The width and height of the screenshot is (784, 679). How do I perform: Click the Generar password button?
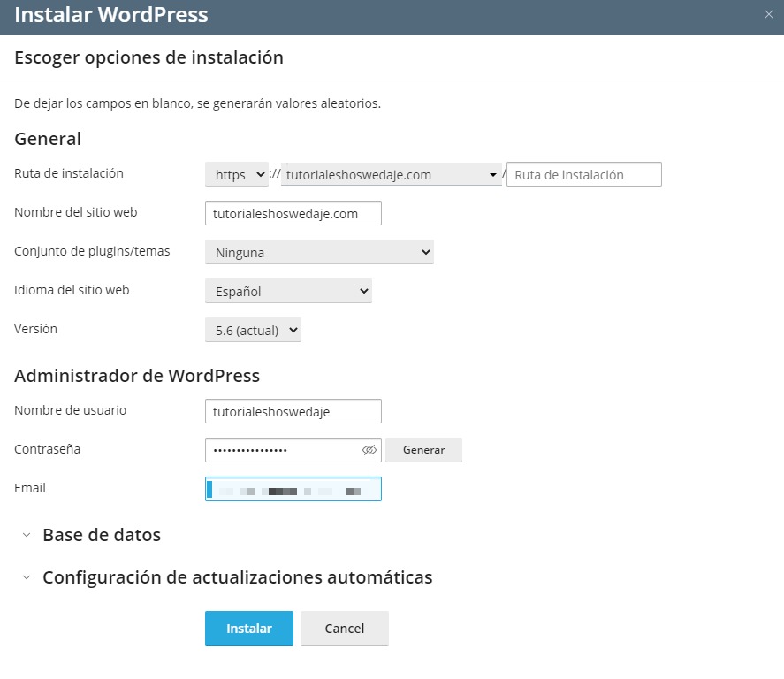423,450
